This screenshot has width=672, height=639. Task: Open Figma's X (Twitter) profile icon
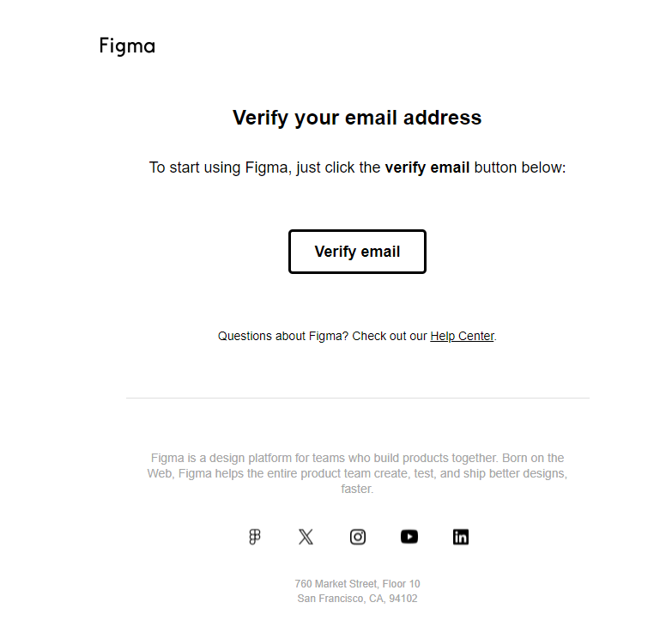[x=306, y=537]
